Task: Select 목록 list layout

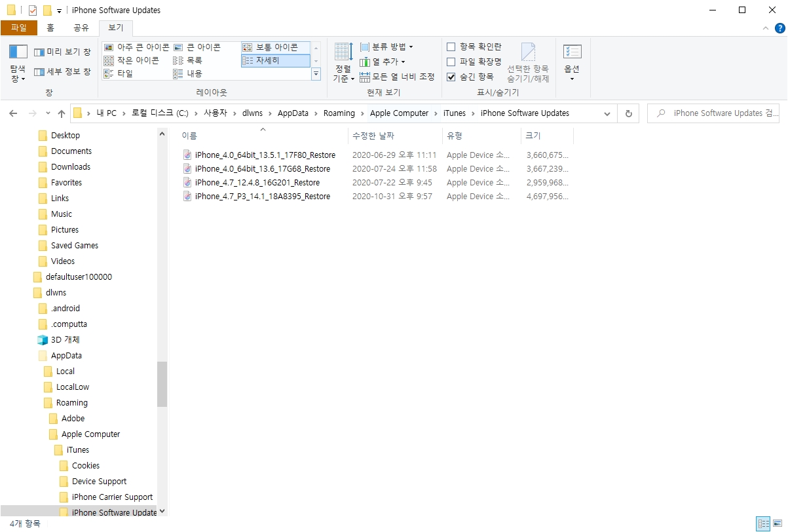Action: click(x=188, y=60)
